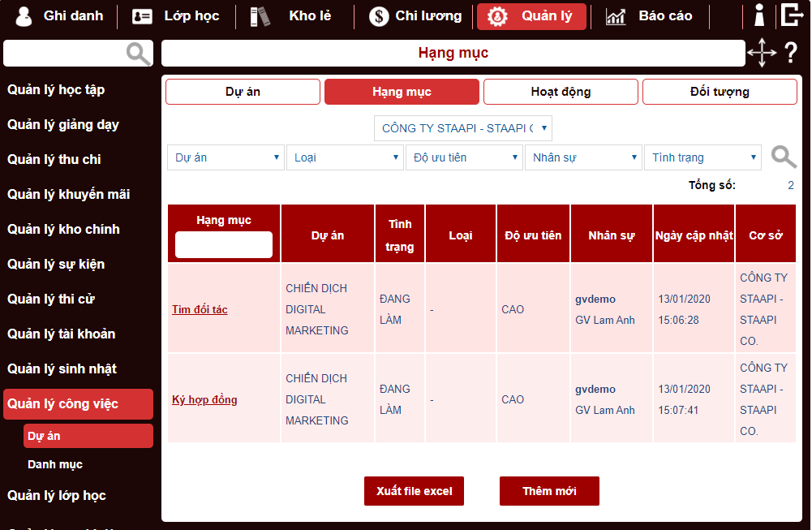Click the move/expand arrows icon
Screen dimensions: 812x530
(x=761, y=54)
